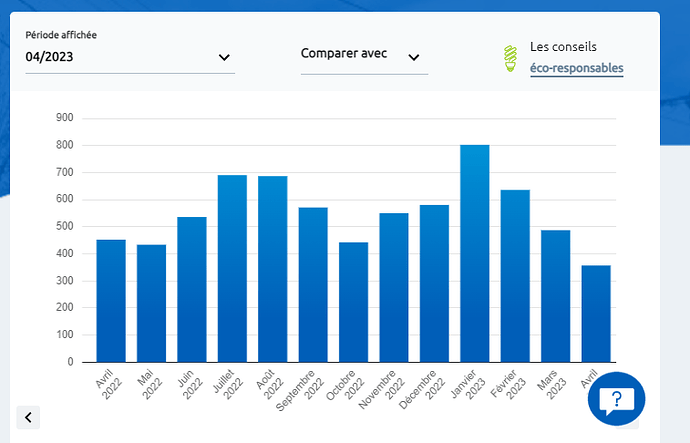Click the chevron next to 04/2023
690x443 pixels.
(224, 58)
